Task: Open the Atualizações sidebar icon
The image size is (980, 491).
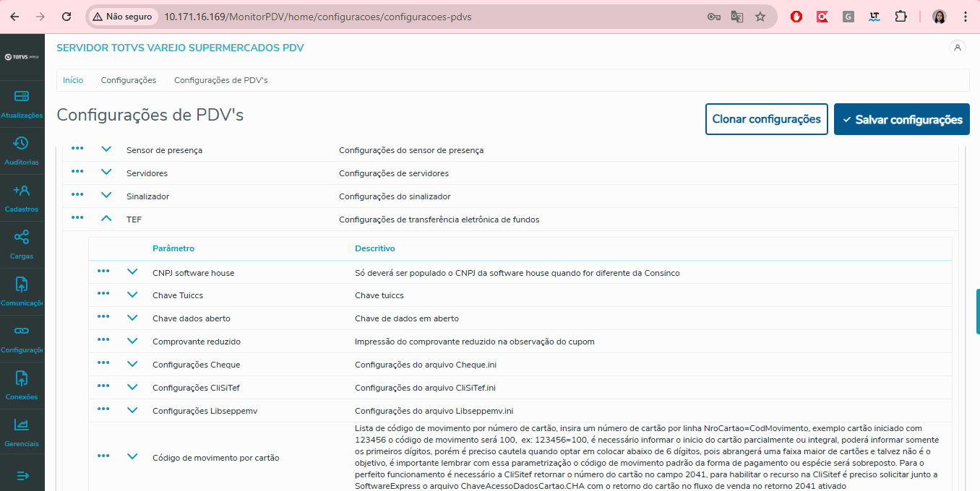Action: point(22,103)
